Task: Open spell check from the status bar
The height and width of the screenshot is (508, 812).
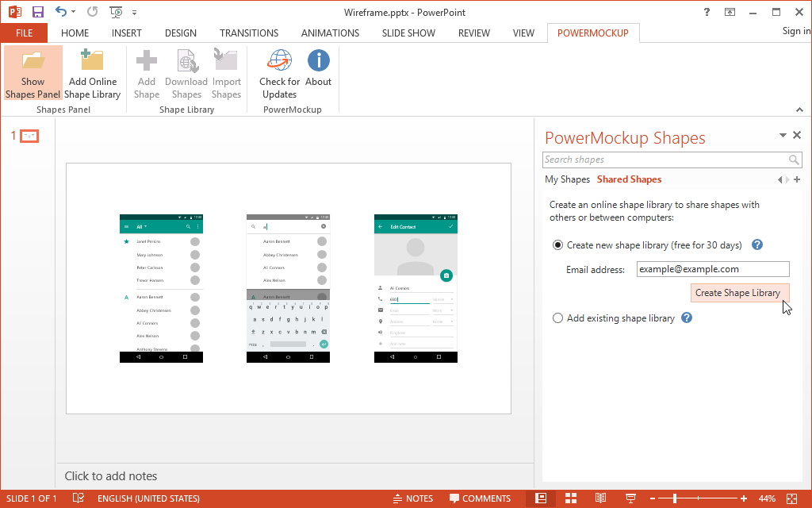Action: click(77, 498)
